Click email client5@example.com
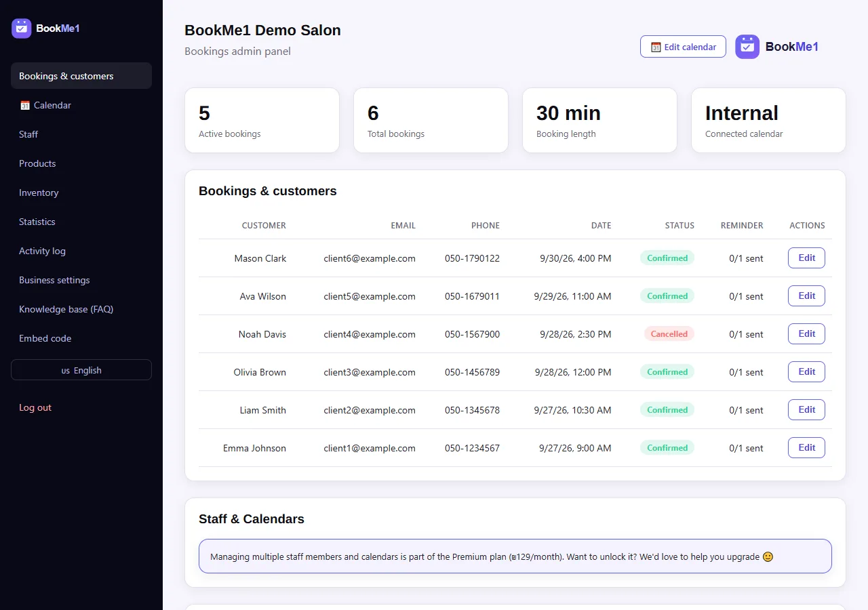This screenshot has width=868, height=610. (x=370, y=296)
